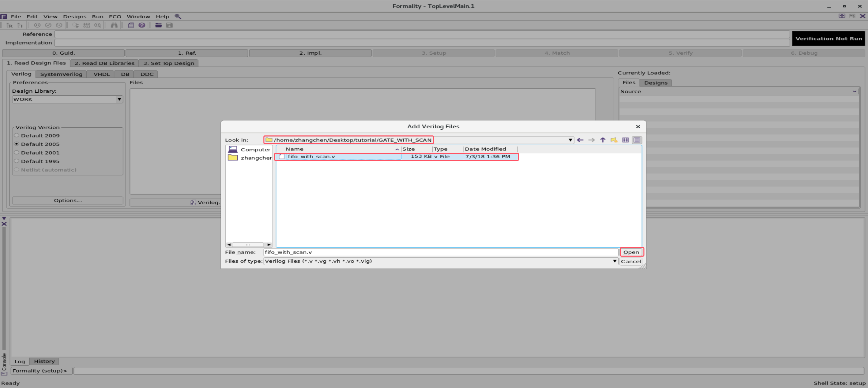Select fifo_with_scan.v in the file list

pyautogui.click(x=311, y=156)
